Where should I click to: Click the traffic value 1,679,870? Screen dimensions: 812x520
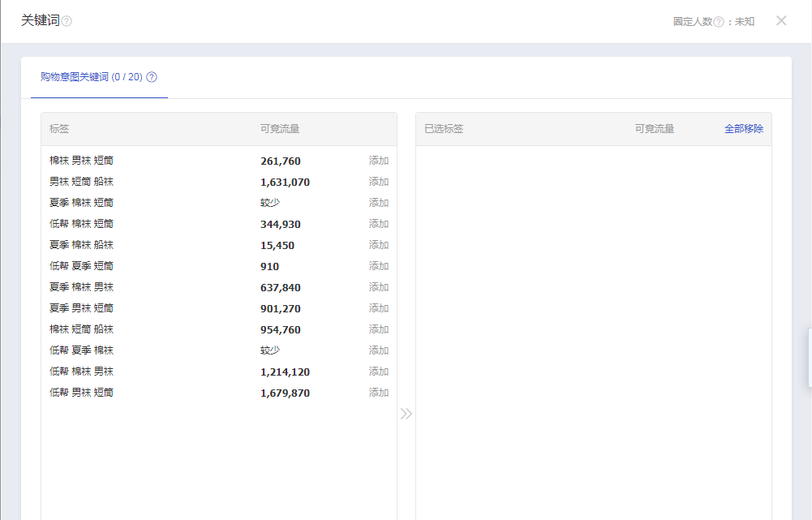coord(286,393)
